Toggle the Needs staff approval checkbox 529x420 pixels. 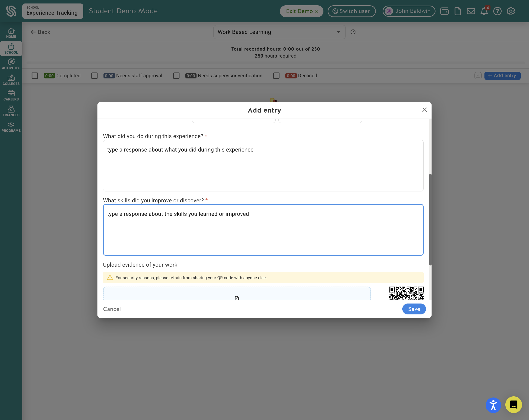(94, 76)
